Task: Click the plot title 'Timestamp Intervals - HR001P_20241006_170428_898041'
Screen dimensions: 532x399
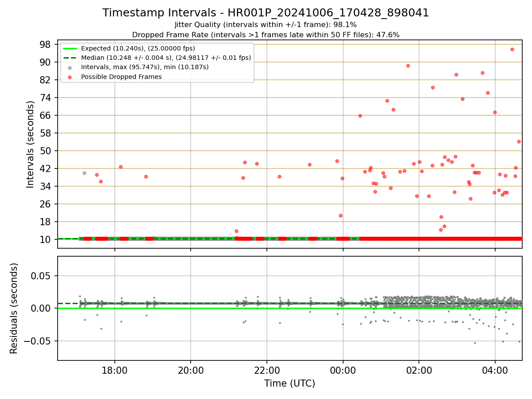Action: [266, 13]
